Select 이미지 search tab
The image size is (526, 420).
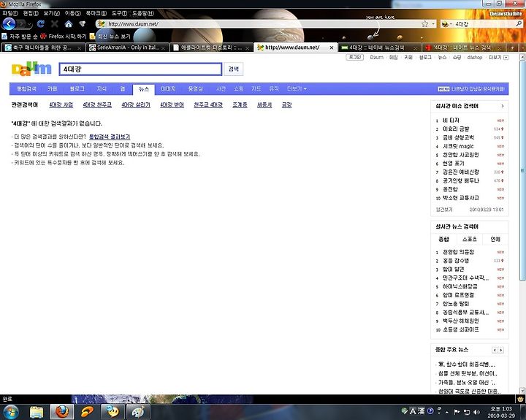(x=169, y=89)
